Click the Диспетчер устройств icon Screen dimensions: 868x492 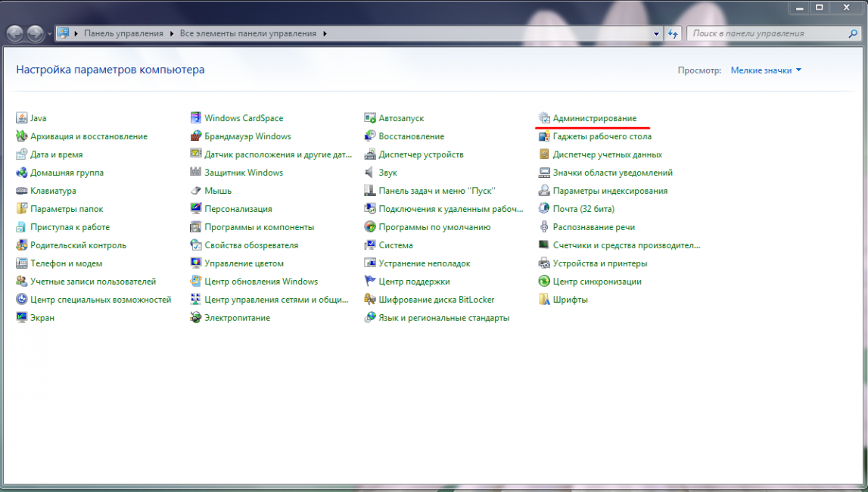370,154
